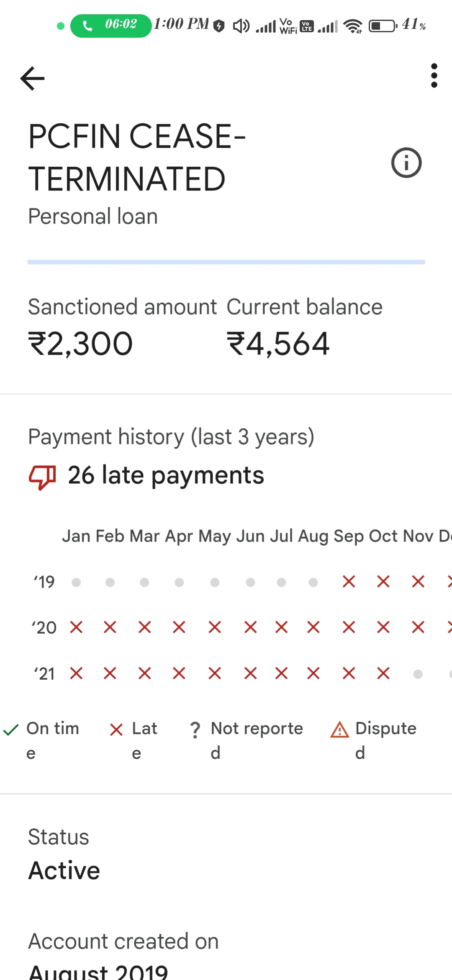Tap the Not reported question mark icon
This screenshot has height=980, width=452.
point(195,730)
